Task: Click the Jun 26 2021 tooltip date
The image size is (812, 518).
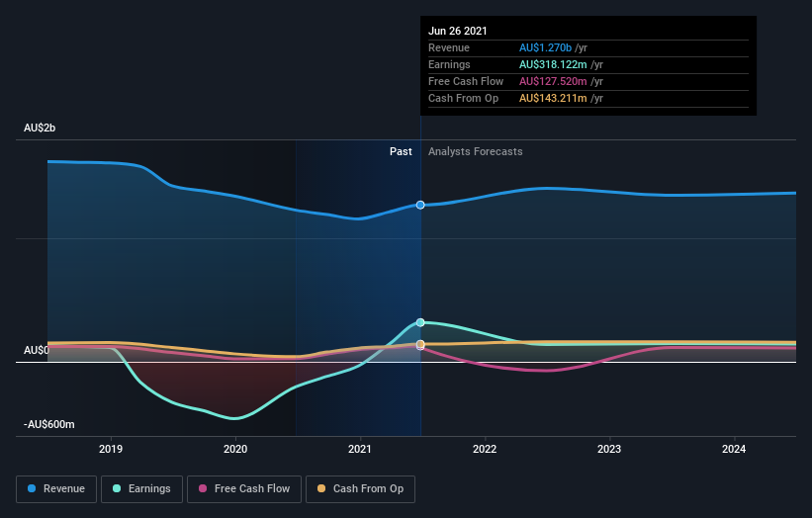Action: [458, 31]
